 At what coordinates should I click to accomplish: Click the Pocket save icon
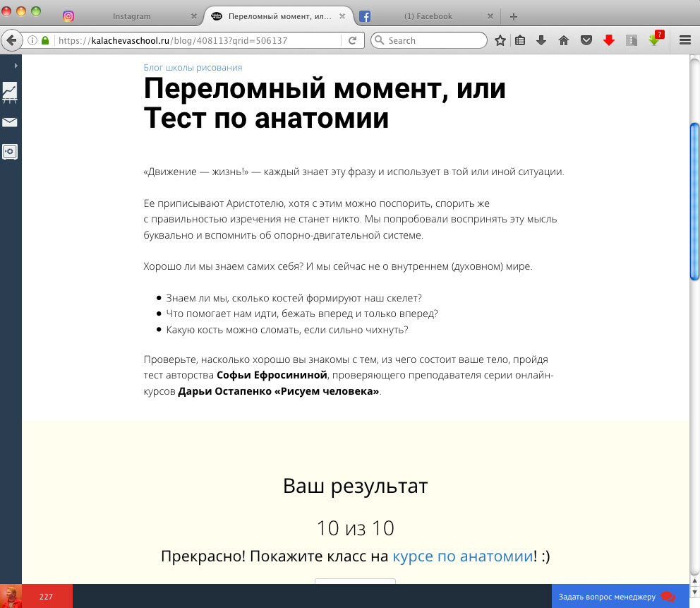tap(586, 40)
